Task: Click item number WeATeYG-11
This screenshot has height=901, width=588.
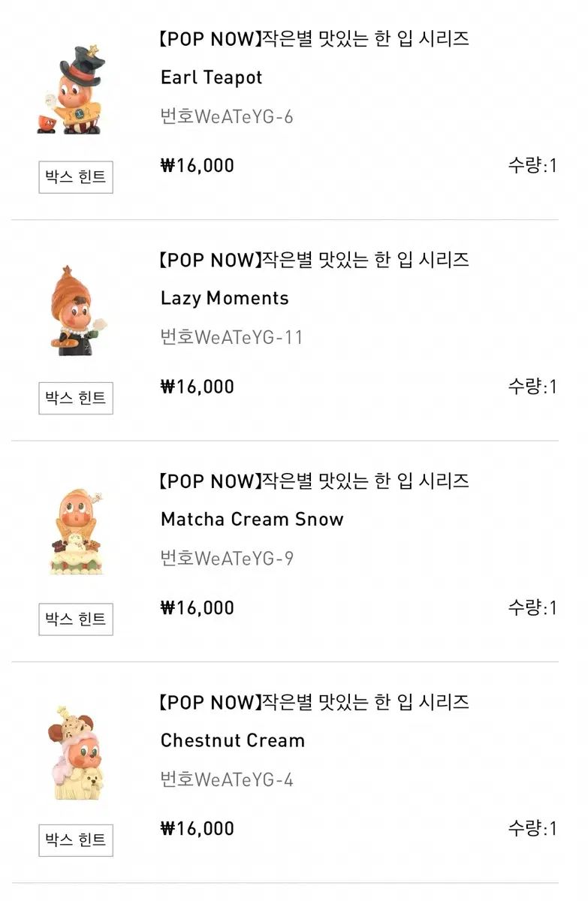Action: click(232, 338)
